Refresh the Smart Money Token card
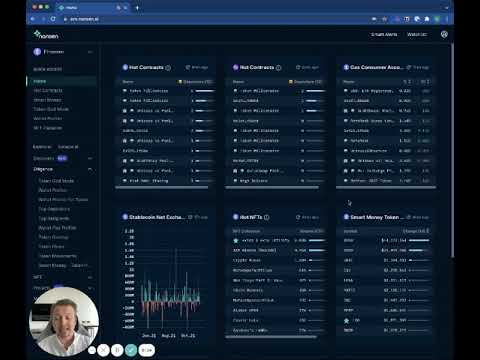The image size is (480, 360). click(x=408, y=217)
